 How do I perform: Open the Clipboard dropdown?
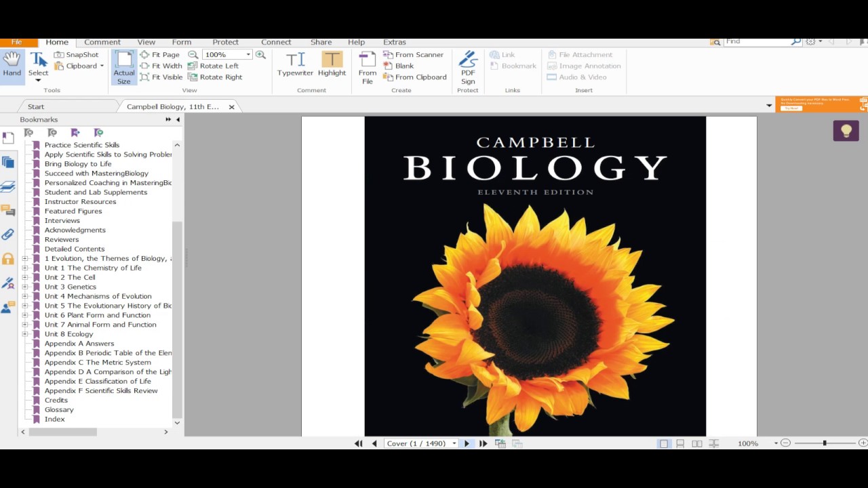click(x=102, y=66)
